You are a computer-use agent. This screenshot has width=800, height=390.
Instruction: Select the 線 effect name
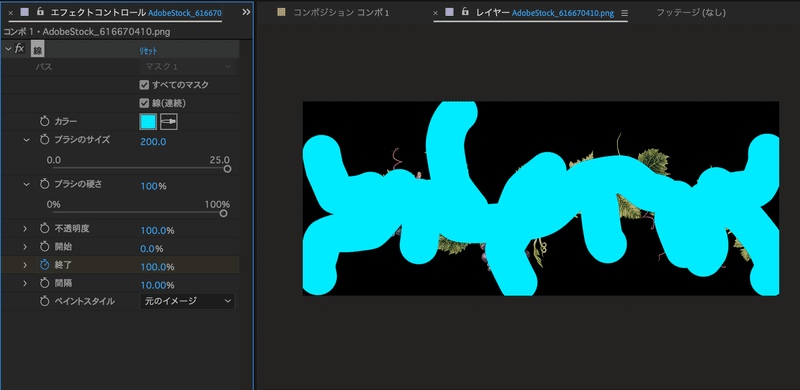[37, 50]
